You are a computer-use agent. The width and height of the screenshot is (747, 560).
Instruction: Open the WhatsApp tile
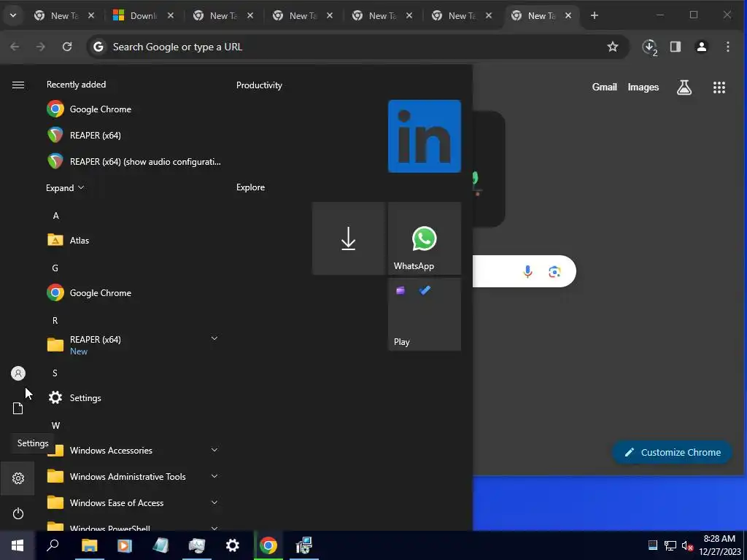(425, 238)
